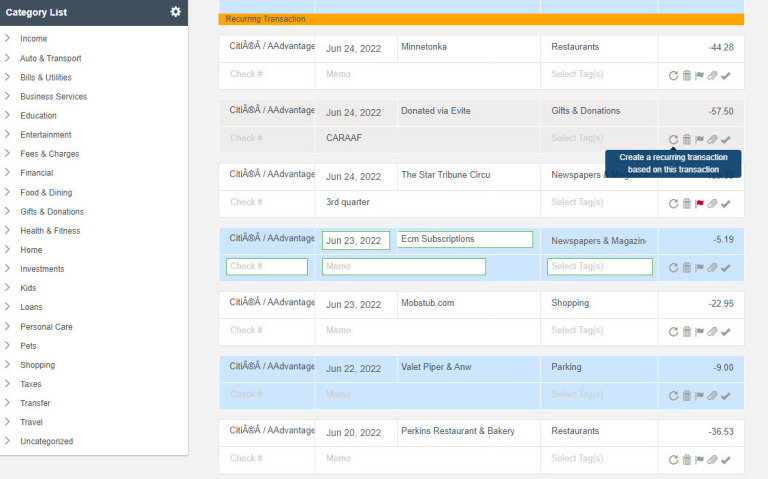Delete the Valet Piper transaction

pyautogui.click(x=687, y=396)
